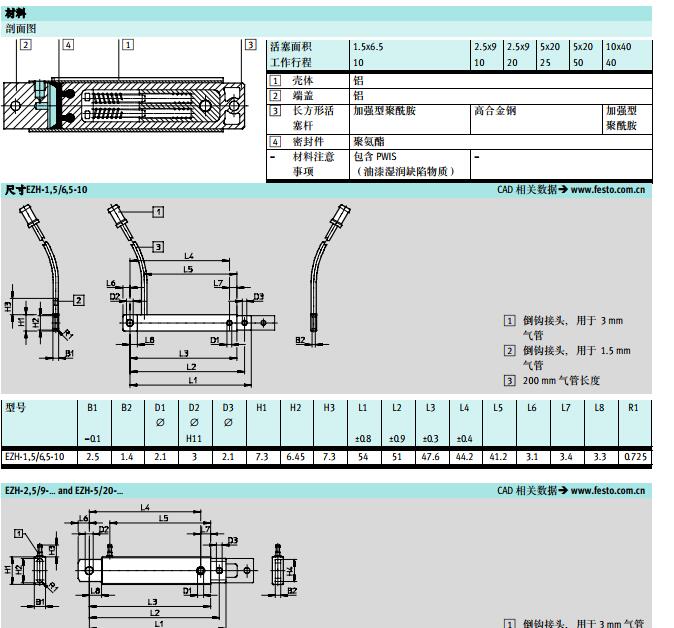This screenshot has width=674, height=628.
Task: Click boxed number 4 next to 密封件
Action: pyautogui.click(x=275, y=142)
